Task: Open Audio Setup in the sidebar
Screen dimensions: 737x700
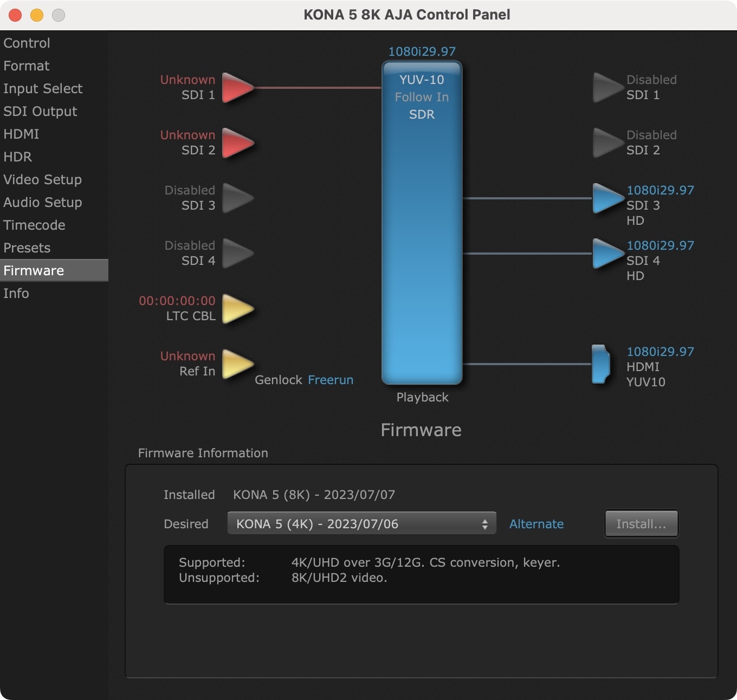Action: coord(54,202)
